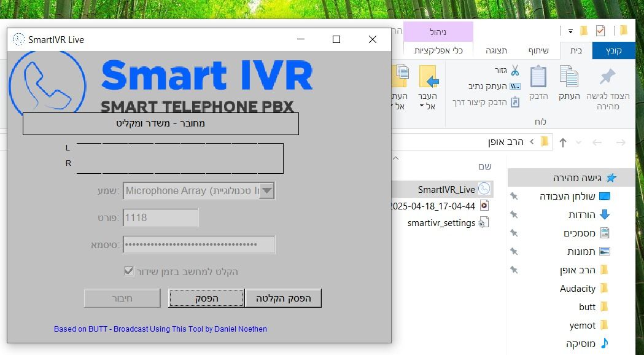Screen dimensions: 644x355
Task: Open the Downloads folder in Quick Access
Action: [581, 215]
